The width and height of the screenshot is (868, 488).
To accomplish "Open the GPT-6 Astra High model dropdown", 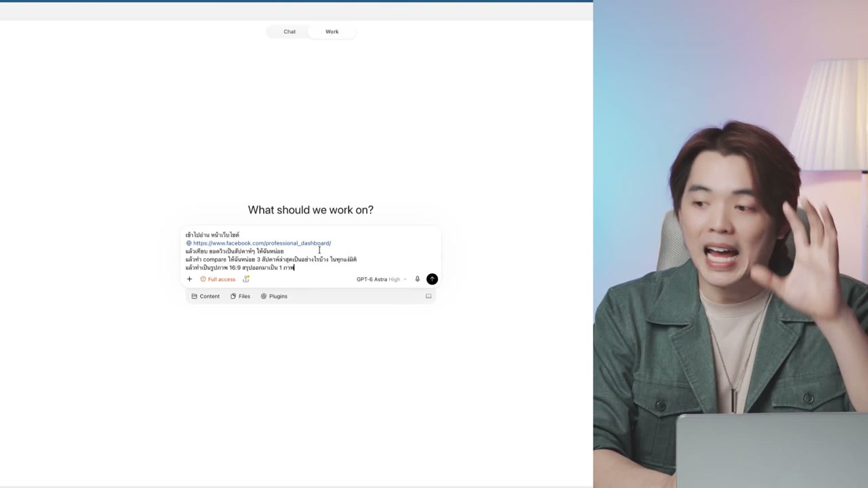I will 381,279.
